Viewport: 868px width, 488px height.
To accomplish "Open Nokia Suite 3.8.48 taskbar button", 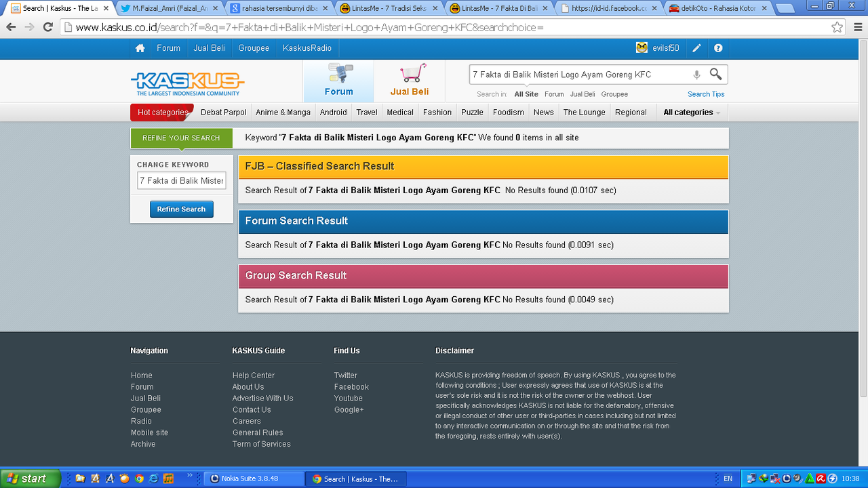I will 254,479.
